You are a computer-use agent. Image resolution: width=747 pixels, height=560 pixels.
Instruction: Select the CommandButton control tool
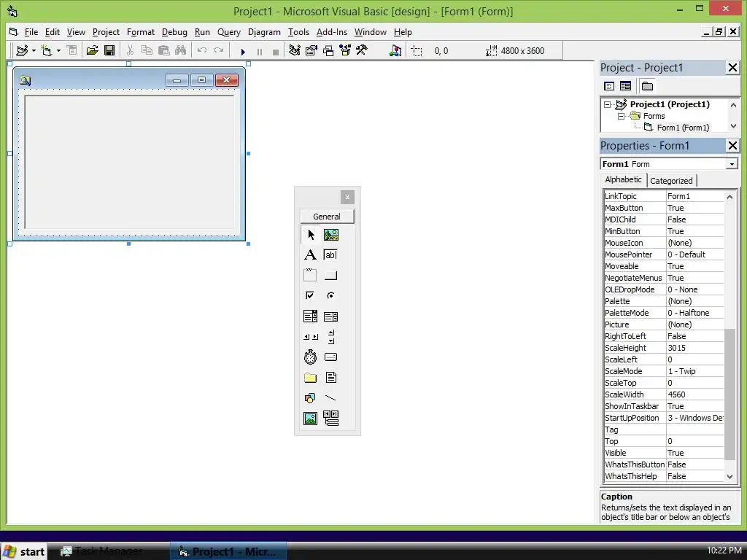330,275
